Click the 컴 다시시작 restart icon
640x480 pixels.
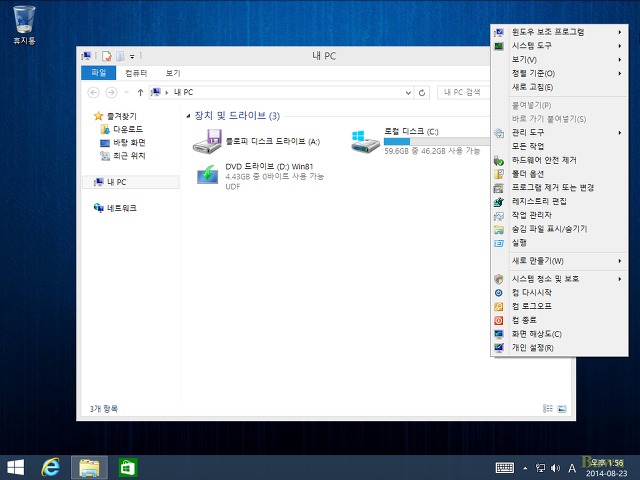[x=499, y=293]
